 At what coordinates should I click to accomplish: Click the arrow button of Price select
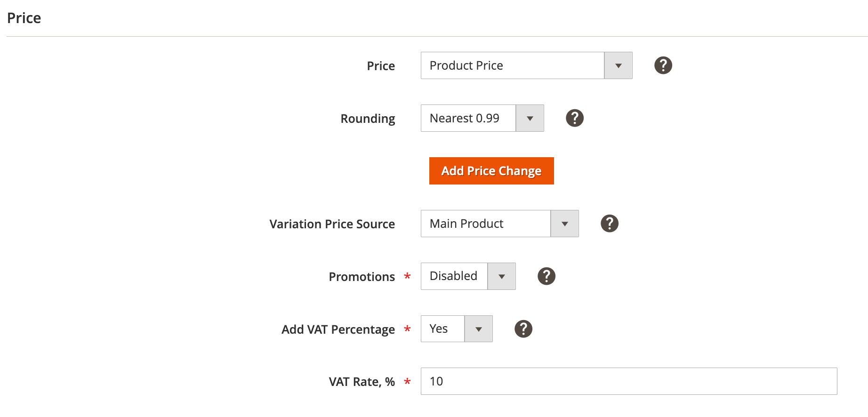click(618, 65)
